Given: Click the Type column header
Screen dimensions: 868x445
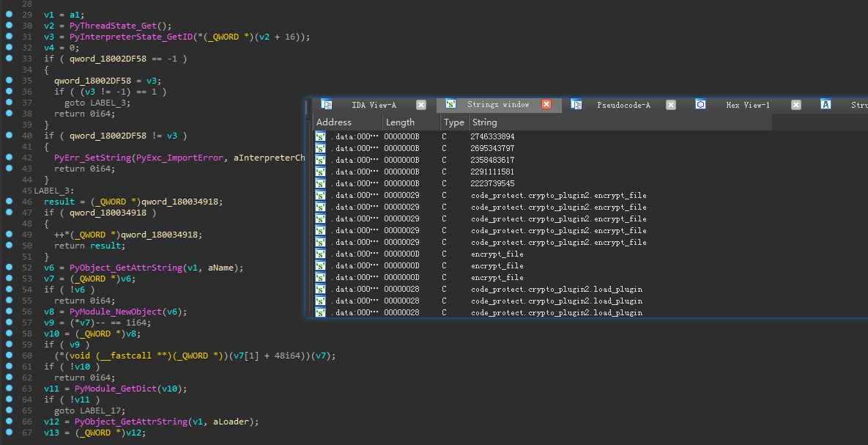Looking at the screenshot, I should pos(454,122).
